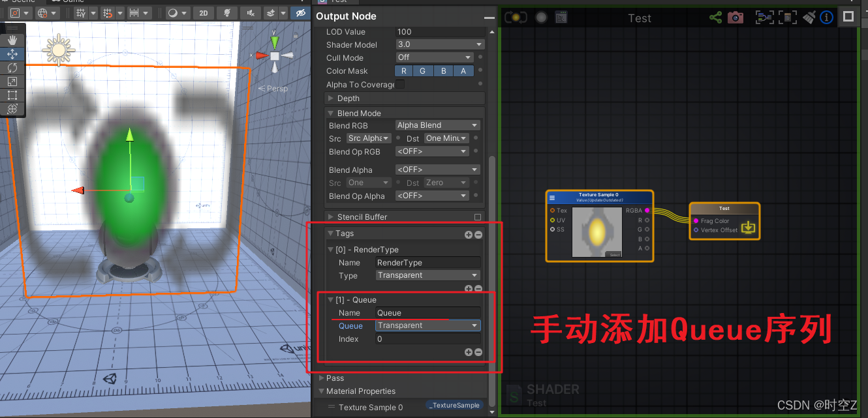This screenshot has height=418, width=868.
Task: Open shader source code icon
Action: coord(561,18)
